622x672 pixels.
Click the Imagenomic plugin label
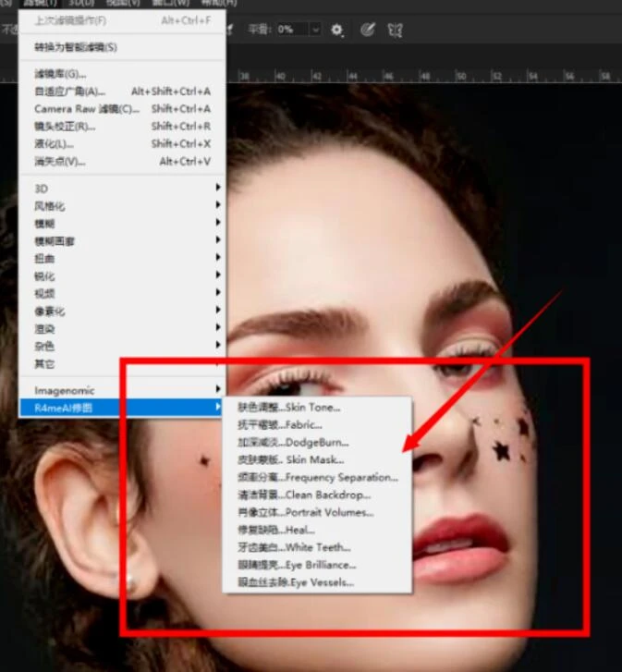click(x=65, y=391)
